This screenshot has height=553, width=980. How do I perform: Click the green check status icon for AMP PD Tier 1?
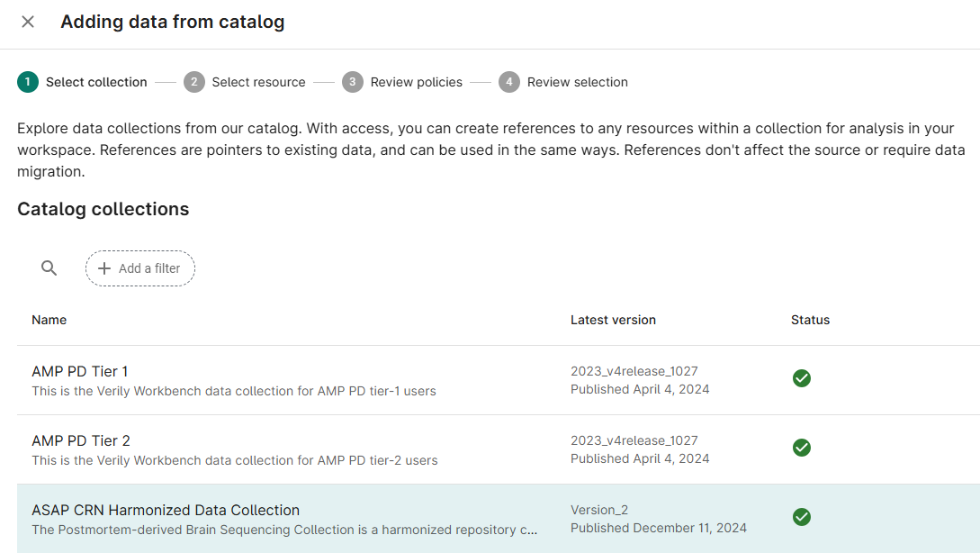pos(802,378)
